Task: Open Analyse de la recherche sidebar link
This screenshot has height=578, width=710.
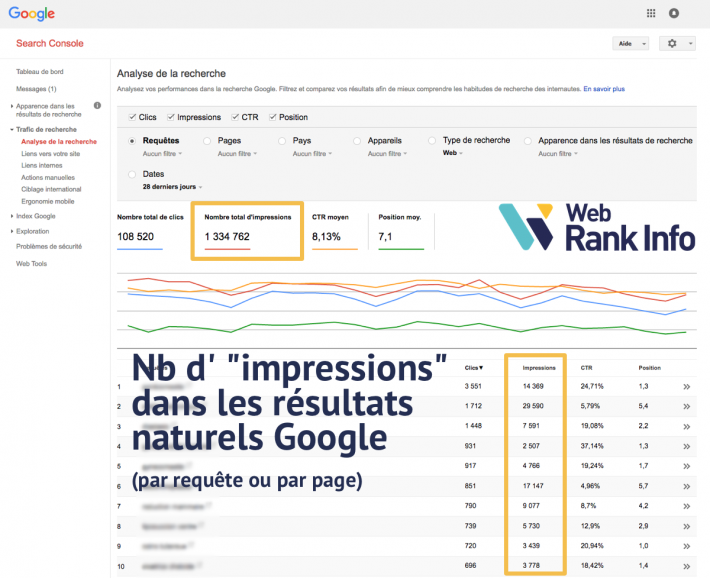Action: [59, 141]
